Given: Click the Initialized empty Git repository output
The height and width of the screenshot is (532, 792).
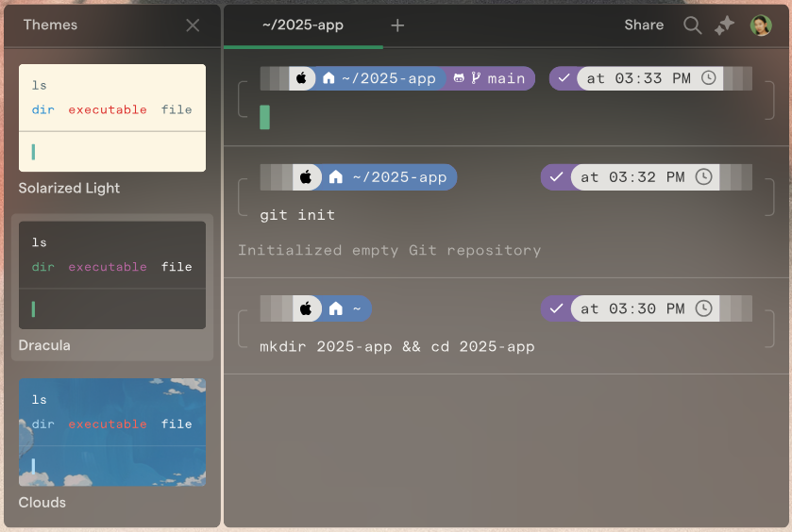Looking at the screenshot, I should click(x=389, y=250).
